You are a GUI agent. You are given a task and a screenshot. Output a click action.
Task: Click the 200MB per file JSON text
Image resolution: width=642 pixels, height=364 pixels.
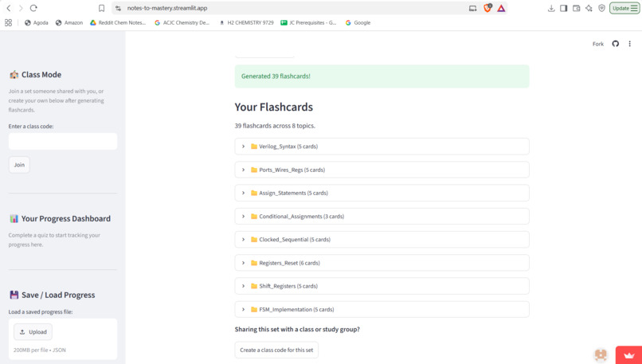coord(40,350)
